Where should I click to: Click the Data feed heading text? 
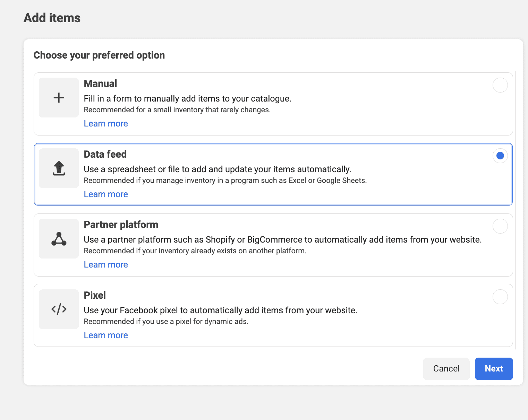pos(105,154)
